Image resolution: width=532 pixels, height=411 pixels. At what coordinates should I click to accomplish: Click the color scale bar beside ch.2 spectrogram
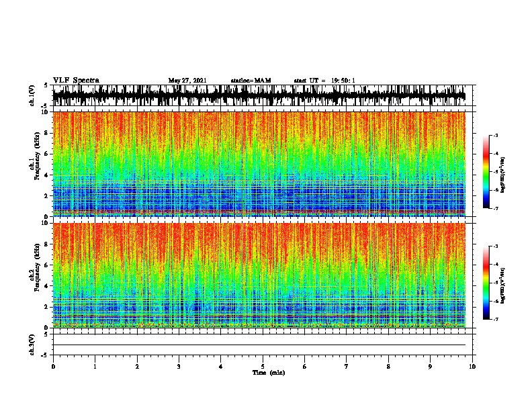coord(486,283)
